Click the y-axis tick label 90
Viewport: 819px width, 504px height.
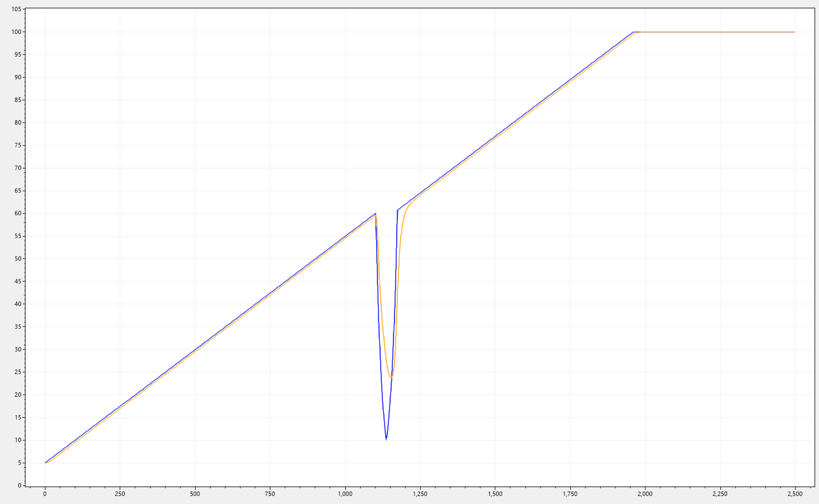pos(18,77)
